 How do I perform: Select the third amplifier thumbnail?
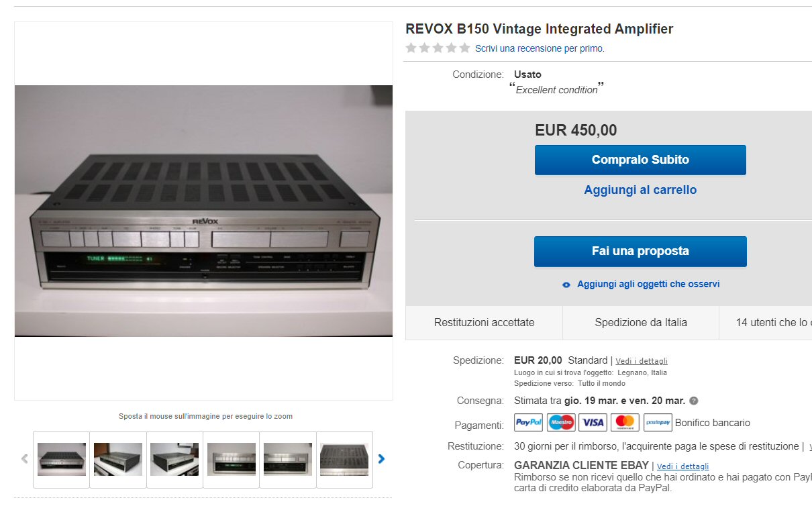pos(174,459)
